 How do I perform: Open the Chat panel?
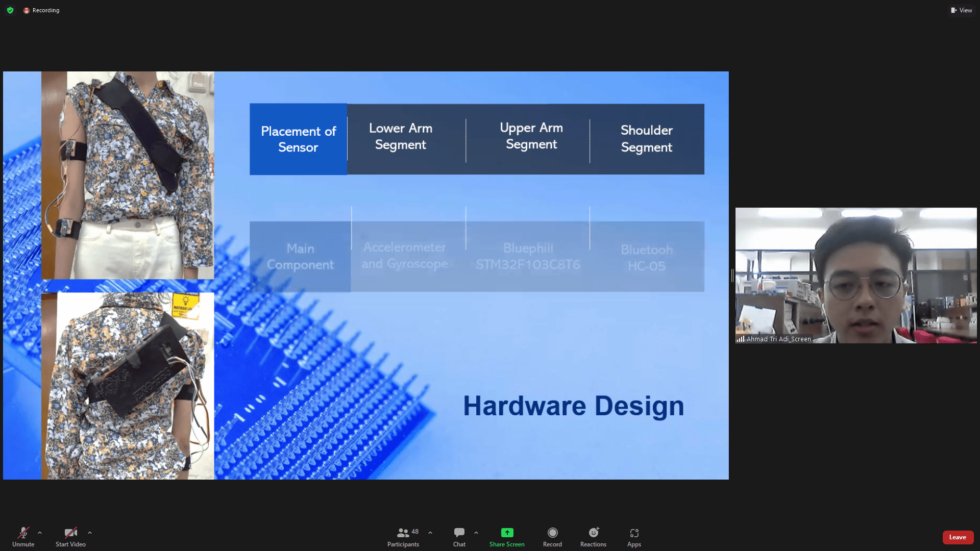point(459,537)
